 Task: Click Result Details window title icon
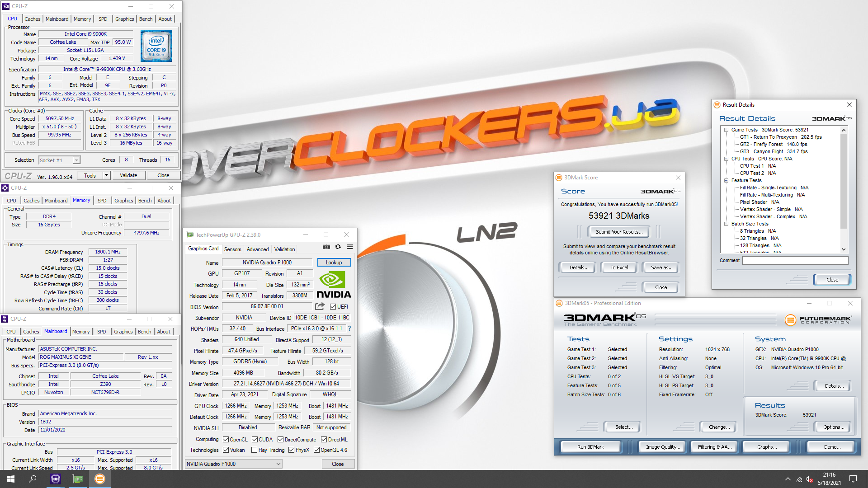(x=717, y=105)
